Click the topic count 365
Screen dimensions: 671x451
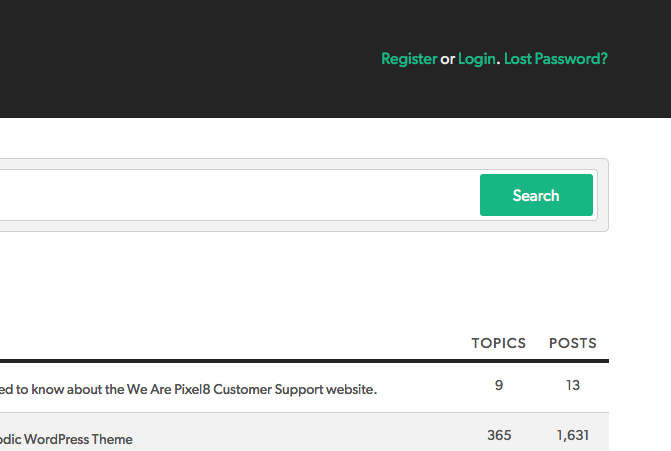point(498,435)
